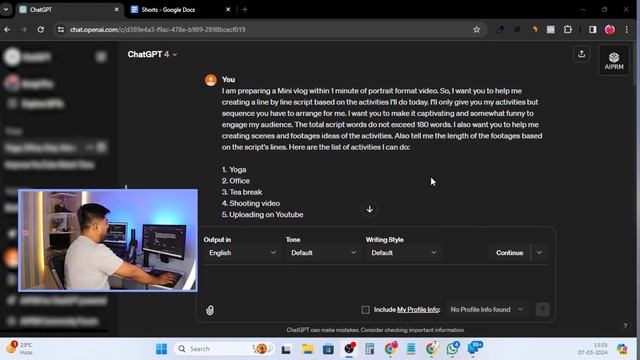Open ChatGPT 4 model selector
640x360 pixels.
point(152,54)
